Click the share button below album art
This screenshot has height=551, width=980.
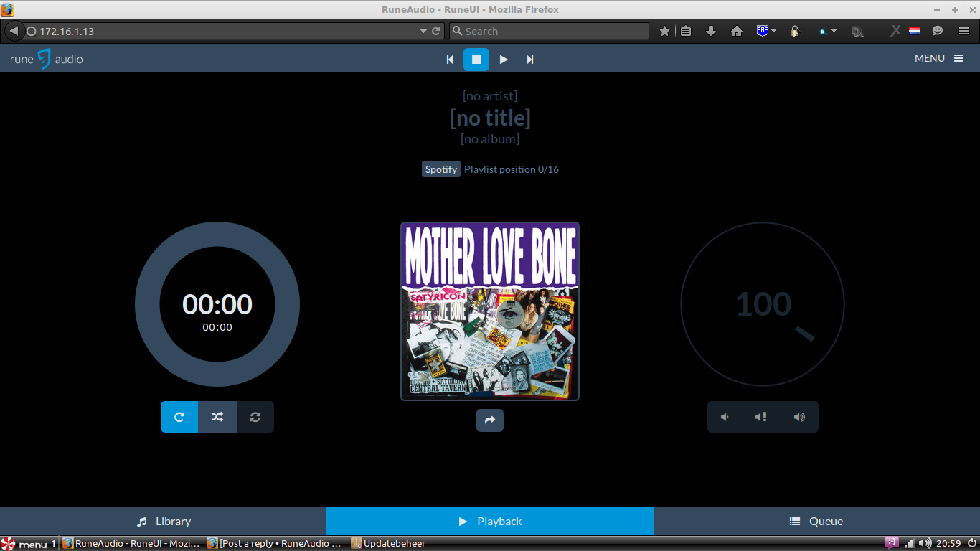point(490,420)
